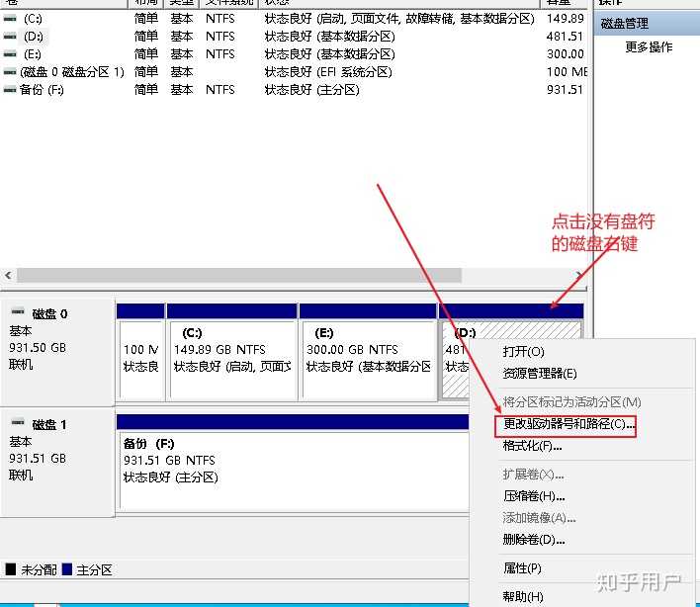Click 931.51 GB under 磁盘 1 label
This screenshot has height=607, width=700.
tap(38, 459)
